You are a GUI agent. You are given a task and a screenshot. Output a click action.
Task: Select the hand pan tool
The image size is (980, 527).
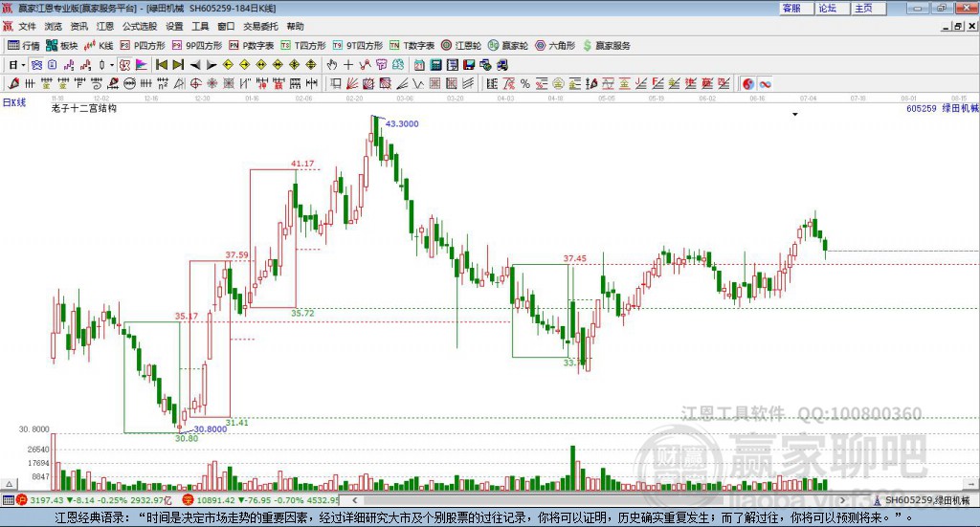point(331,65)
